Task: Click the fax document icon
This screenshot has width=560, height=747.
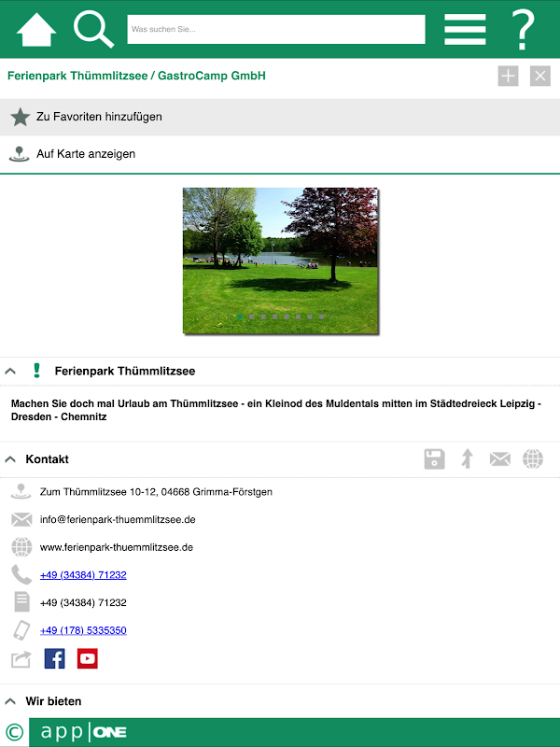Action: [x=21, y=601]
